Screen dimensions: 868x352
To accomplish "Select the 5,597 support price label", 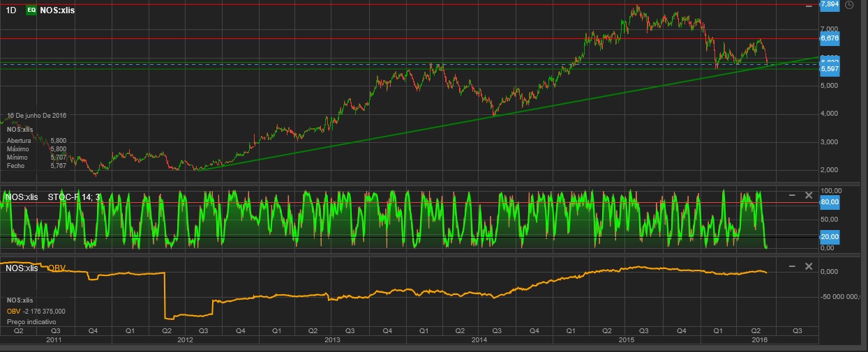I will (829, 69).
